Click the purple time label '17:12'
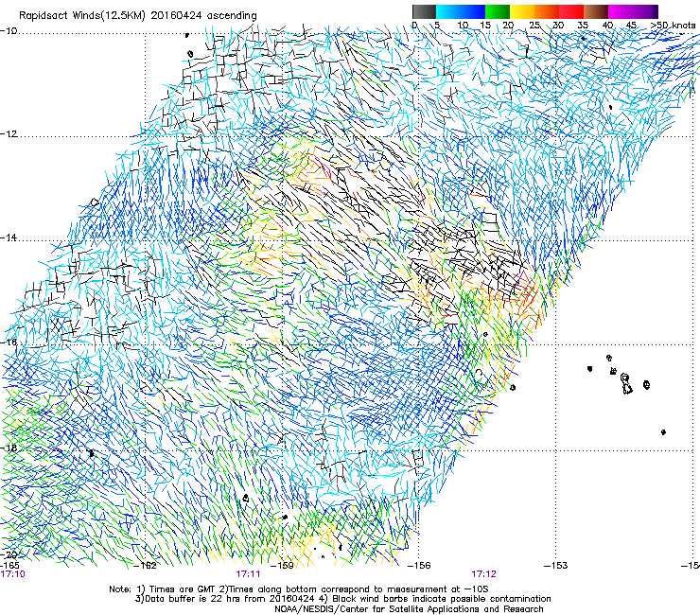 (x=484, y=574)
